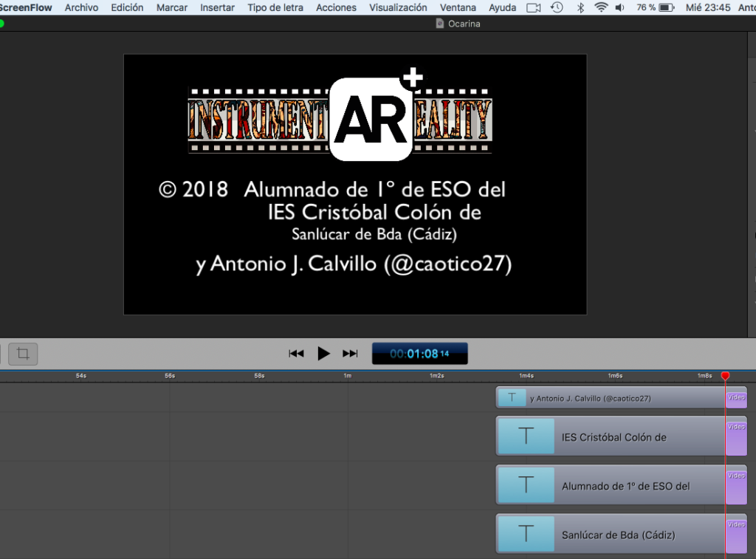Screen dimensions: 756x559
Task: Click the timecode display 00:01:08
Action: point(419,354)
